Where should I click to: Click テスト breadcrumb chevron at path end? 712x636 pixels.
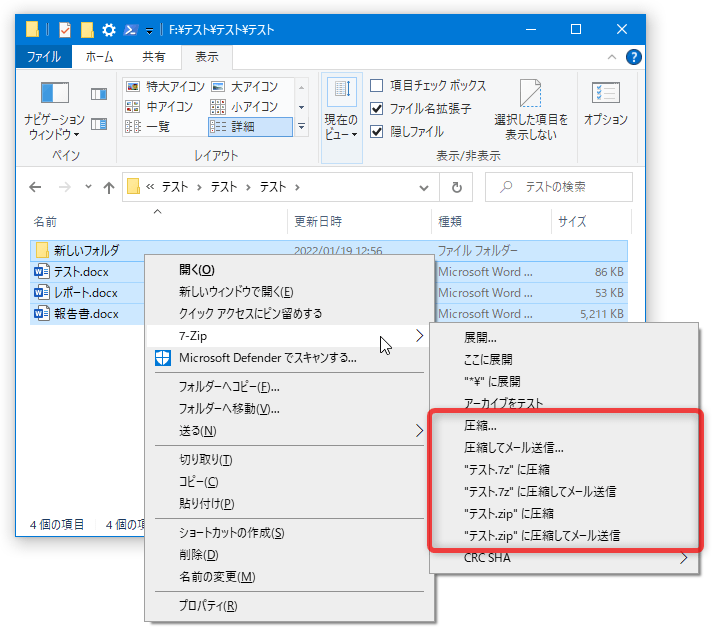[297, 187]
